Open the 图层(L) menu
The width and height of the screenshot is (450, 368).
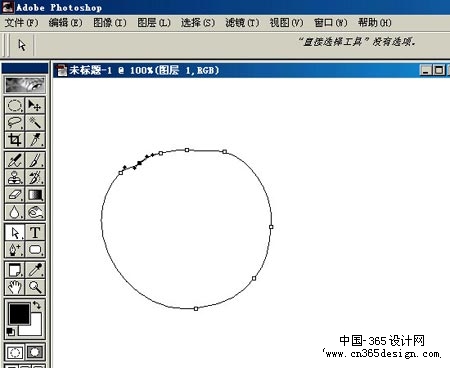[154, 23]
